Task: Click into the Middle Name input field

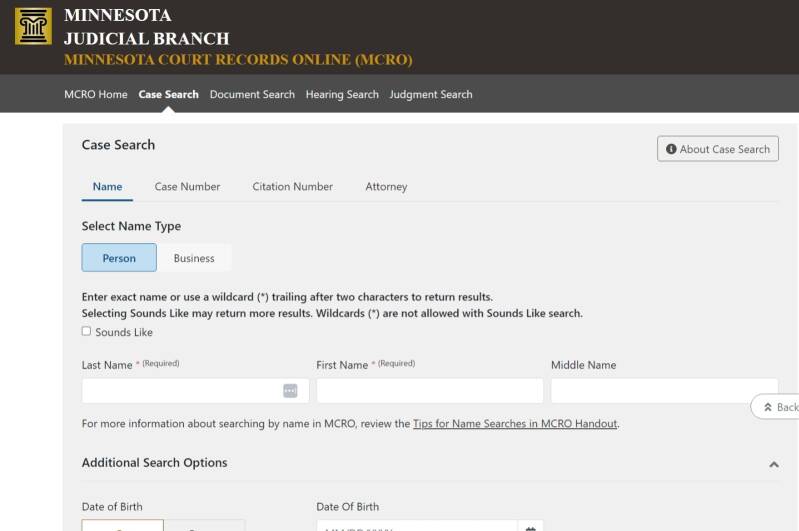Action: (x=664, y=391)
